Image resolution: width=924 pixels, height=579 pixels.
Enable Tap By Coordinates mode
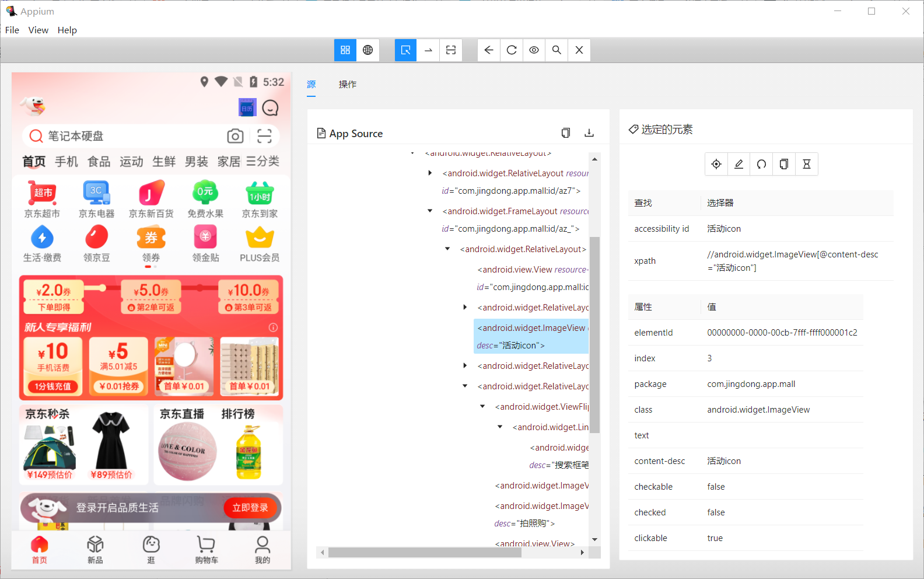click(x=451, y=50)
